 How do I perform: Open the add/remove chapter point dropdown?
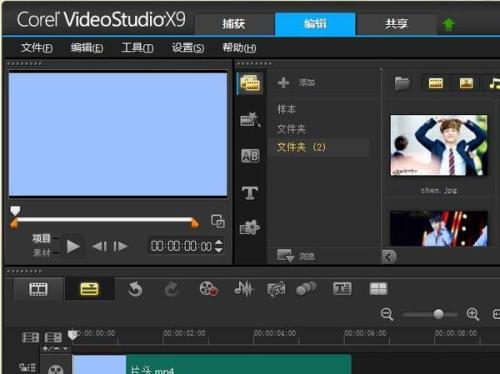click(55, 349)
